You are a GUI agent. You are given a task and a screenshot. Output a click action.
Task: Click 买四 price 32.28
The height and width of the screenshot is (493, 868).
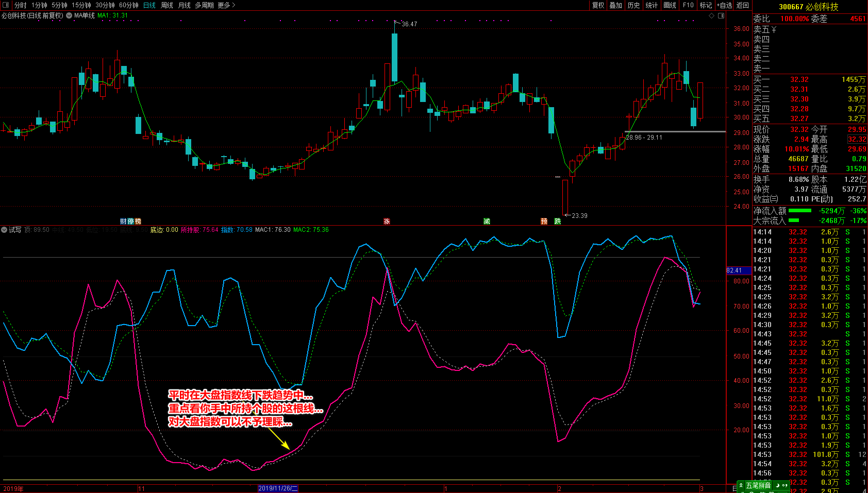[x=799, y=109]
